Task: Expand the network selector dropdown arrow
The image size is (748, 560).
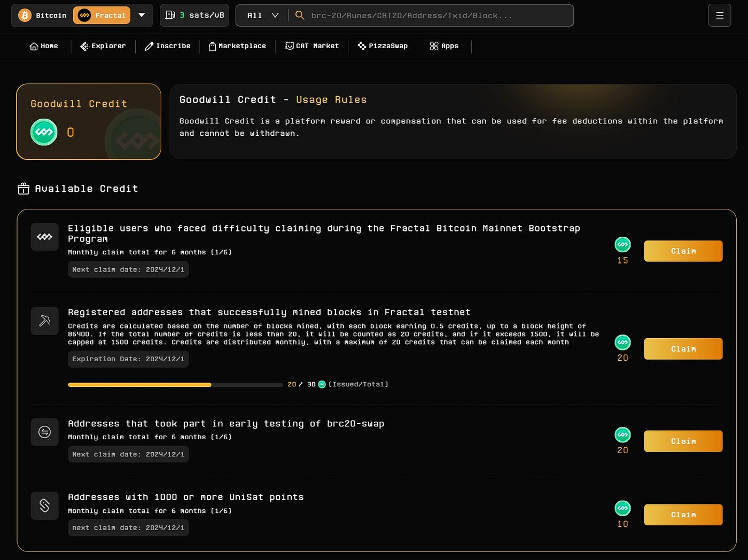Action: (x=142, y=15)
